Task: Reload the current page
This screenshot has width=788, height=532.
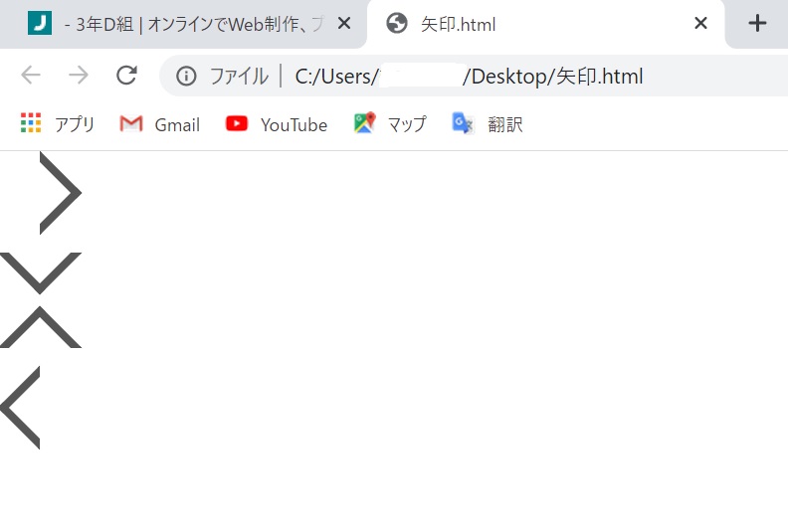Action: pyautogui.click(x=126, y=76)
